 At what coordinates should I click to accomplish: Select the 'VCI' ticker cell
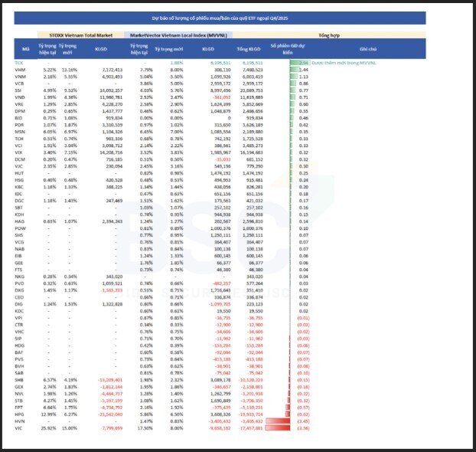pyautogui.click(x=18, y=146)
